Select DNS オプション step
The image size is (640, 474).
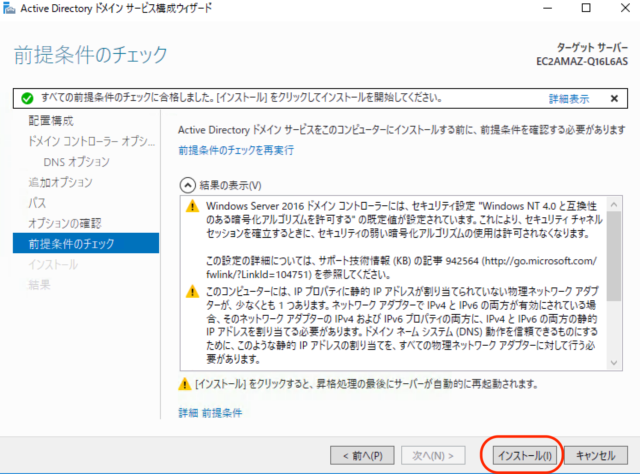coord(76,162)
